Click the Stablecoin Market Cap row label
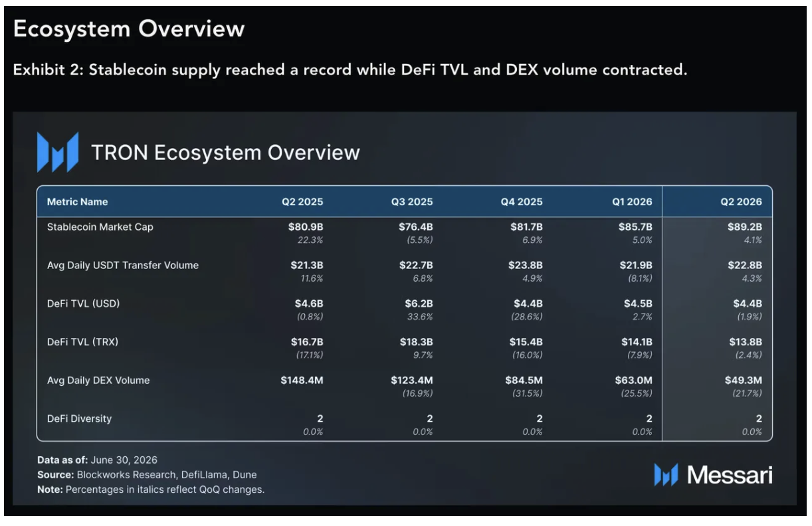This screenshot has width=812, height=526. click(100, 227)
